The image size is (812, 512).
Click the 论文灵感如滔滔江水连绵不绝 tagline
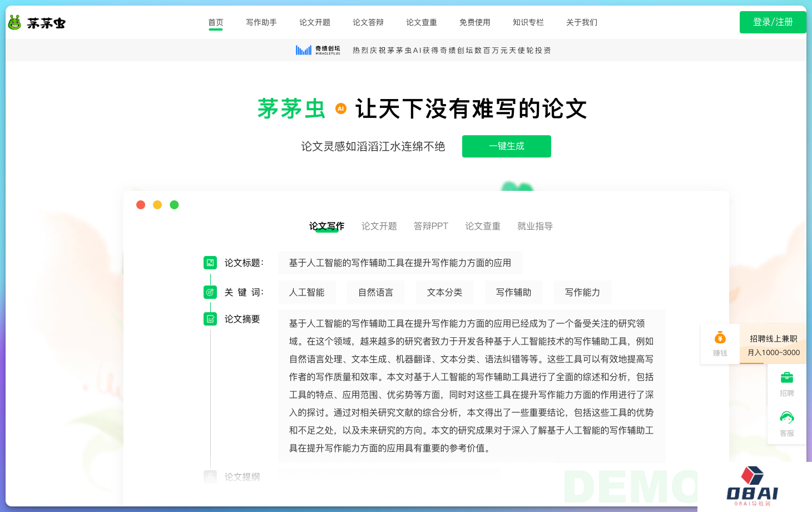pos(373,146)
